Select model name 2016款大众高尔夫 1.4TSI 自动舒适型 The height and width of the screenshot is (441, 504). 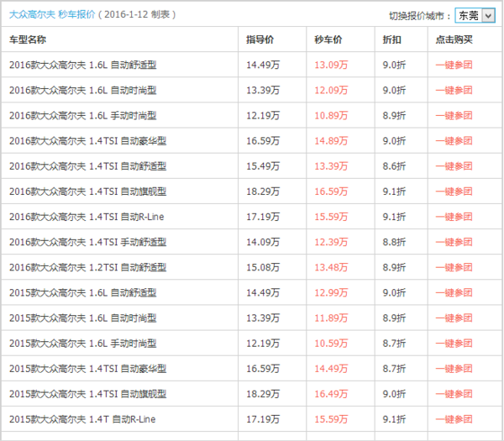87,166
